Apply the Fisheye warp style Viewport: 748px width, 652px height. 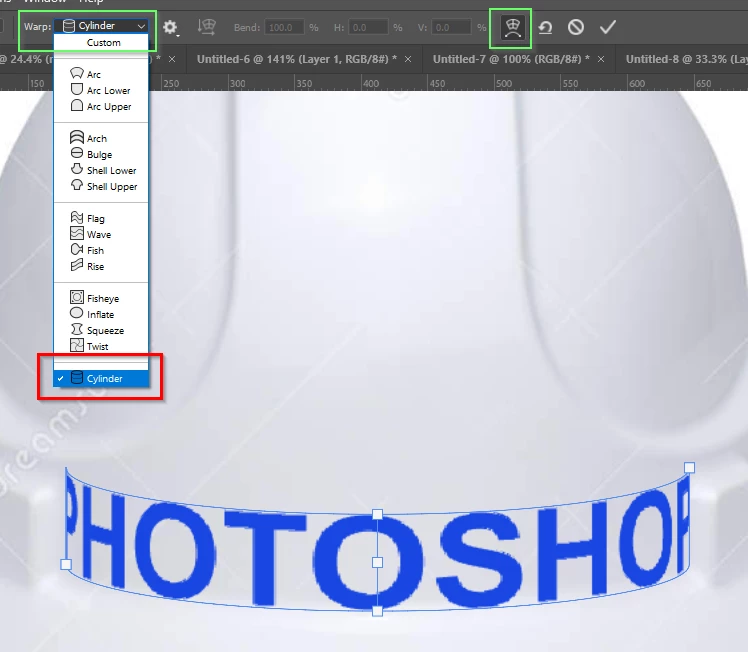[x=101, y=298]
